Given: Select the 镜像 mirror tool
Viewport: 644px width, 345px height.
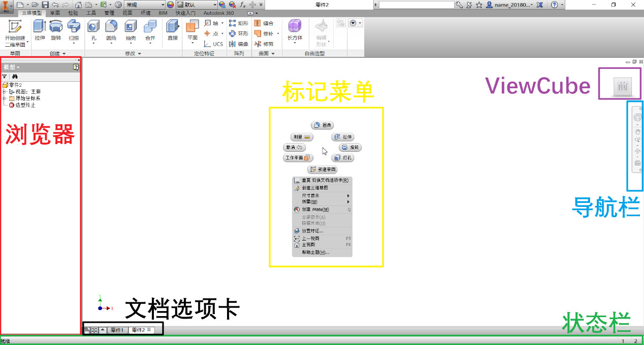Looking at the screenshot, I should (239, 44).
